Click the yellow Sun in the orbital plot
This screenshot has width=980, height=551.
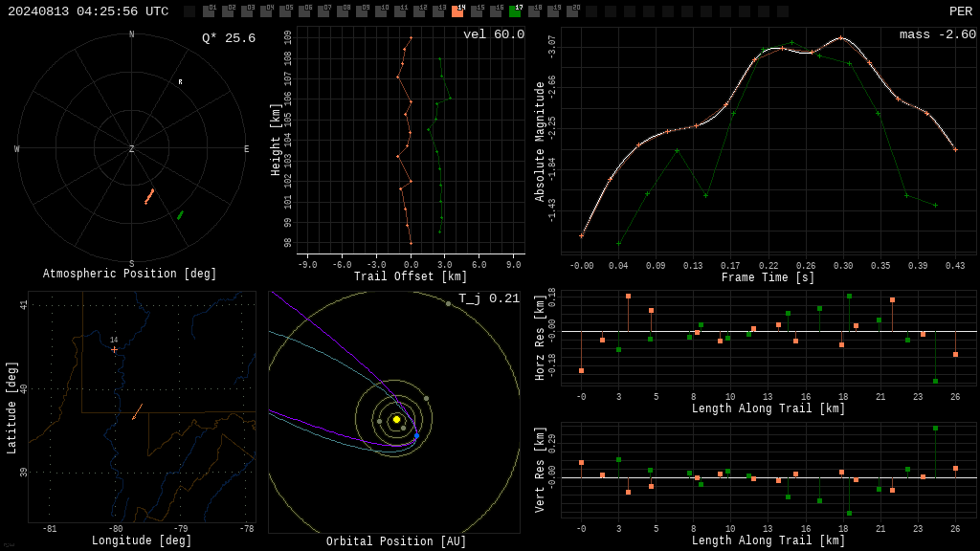[396, 420]
